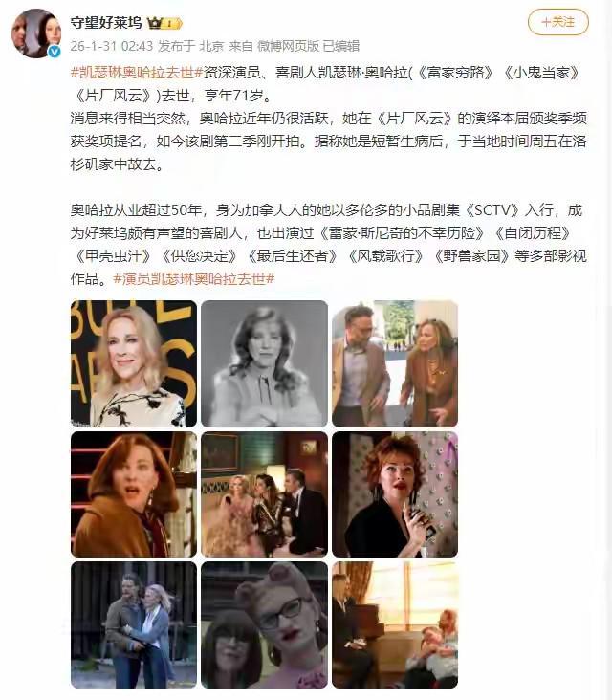Open the blonde woman red-carpet photo

click(134, 363)
